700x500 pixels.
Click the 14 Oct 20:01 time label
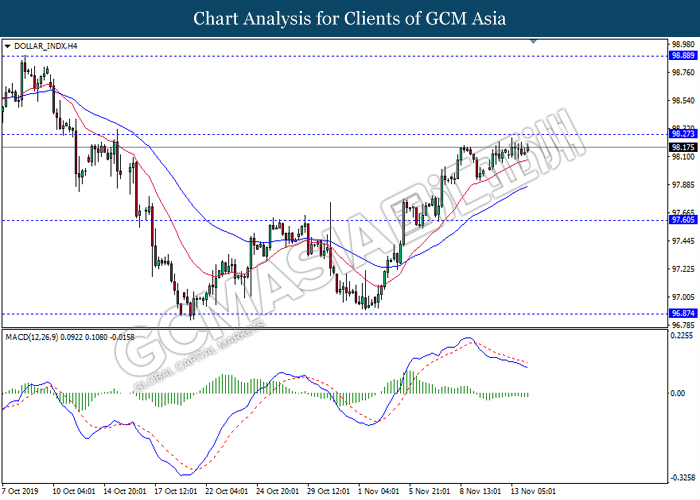point(125,491)
